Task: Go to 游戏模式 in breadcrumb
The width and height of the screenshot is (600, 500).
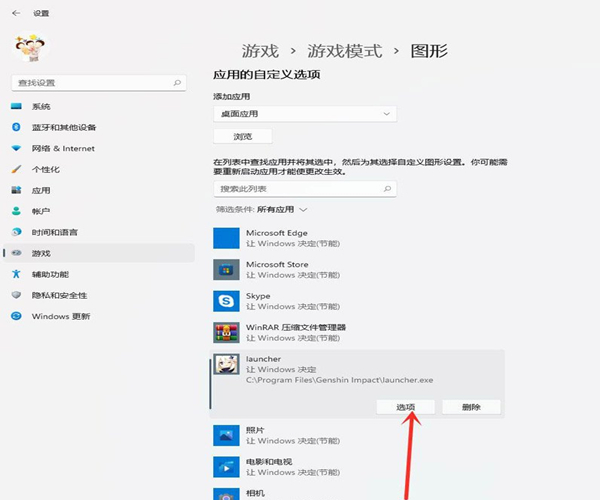Action: pos(345,51)
